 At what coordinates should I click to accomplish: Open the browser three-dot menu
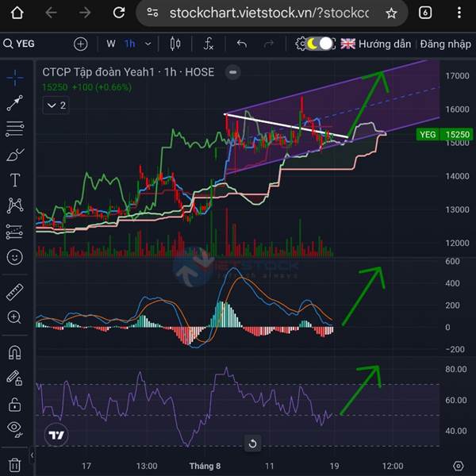click(x=459, y=13)
